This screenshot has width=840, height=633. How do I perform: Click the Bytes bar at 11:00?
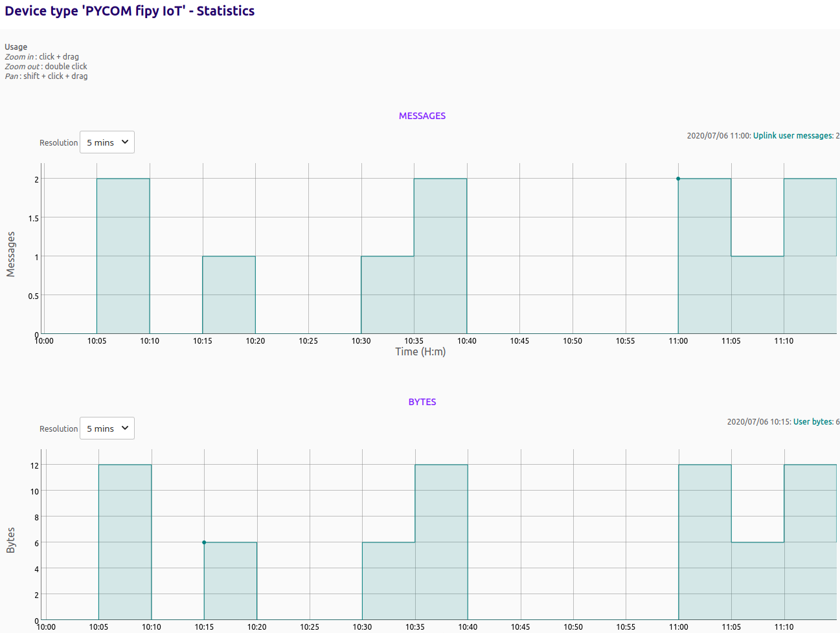(x=705, y=542)
